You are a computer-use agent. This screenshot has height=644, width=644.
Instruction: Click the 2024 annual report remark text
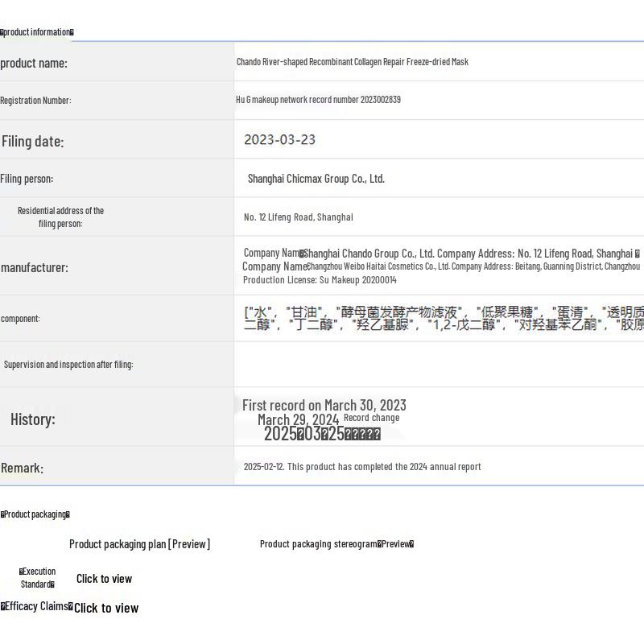tap(362, 467)
